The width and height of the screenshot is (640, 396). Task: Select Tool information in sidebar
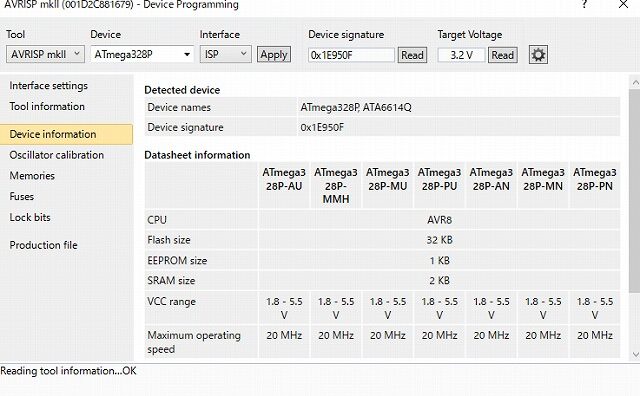click(47, 107)
